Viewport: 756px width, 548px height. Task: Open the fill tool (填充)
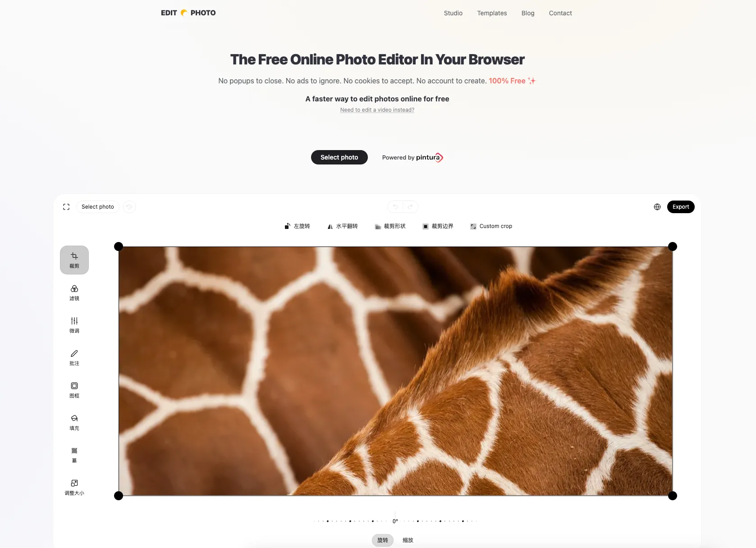74,422
